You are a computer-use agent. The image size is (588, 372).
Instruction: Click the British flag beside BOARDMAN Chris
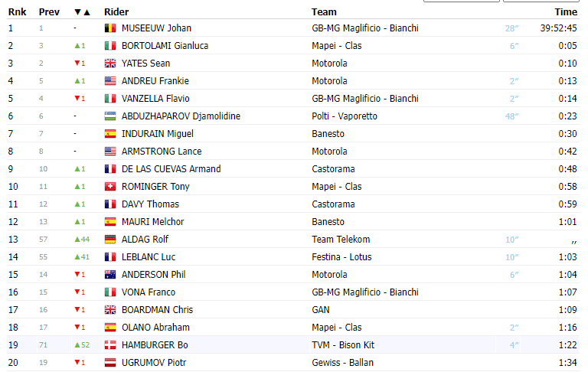pyautogui.click(x=110, y=310)
